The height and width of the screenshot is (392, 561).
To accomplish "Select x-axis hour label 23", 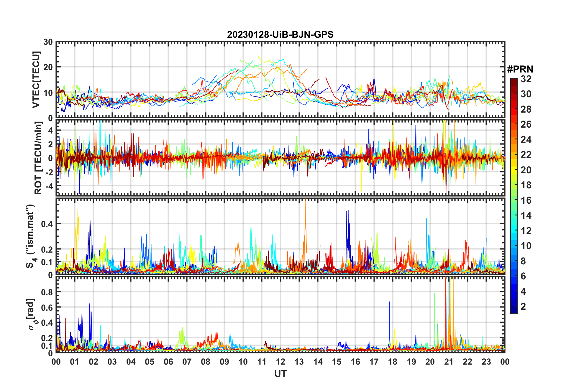I will click(486, 362).
